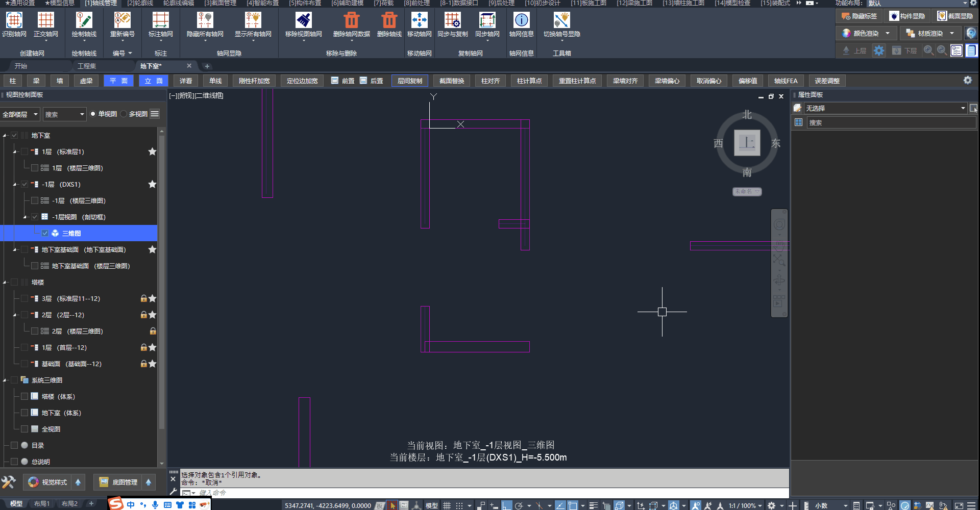This screenshot has width=980, height=510.
Task: Check the 1层 (标准层1) checkbox
Action: (x=24, y=152)
